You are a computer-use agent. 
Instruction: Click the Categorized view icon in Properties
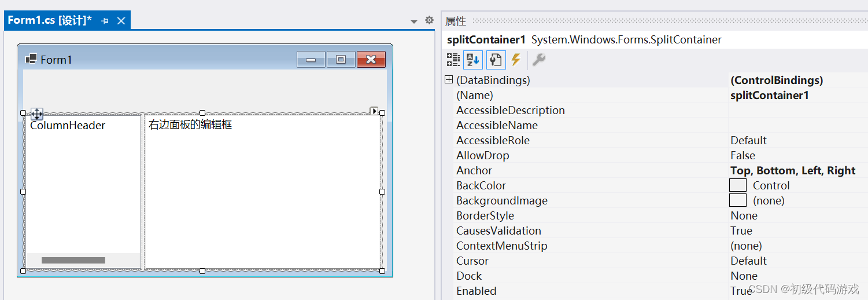pos(453,60)
